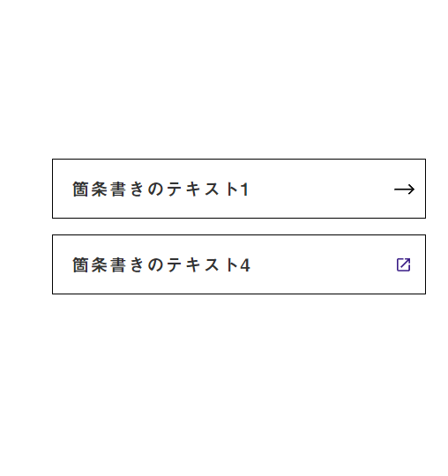This screenshot has width=448, height=476.
Task: Choose the list item with arrow indicator
Action: tap(239, 189)
